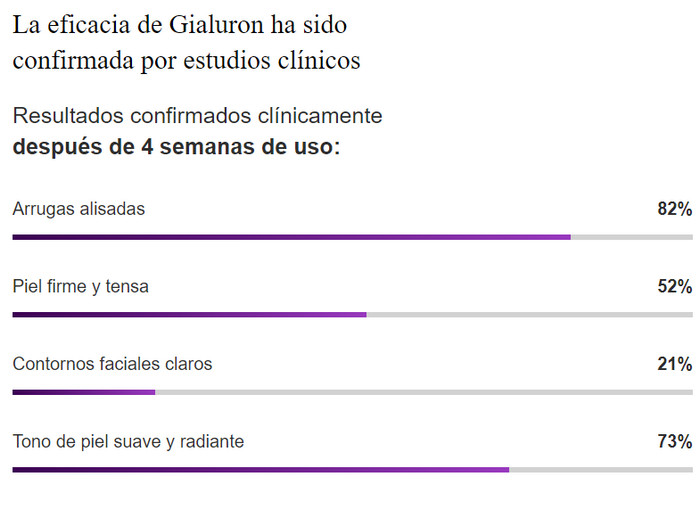The width and height of the screenshot is (700, 510).
Task: Click gray unfilled part of Piel firme bar
Action: [529, 314]
